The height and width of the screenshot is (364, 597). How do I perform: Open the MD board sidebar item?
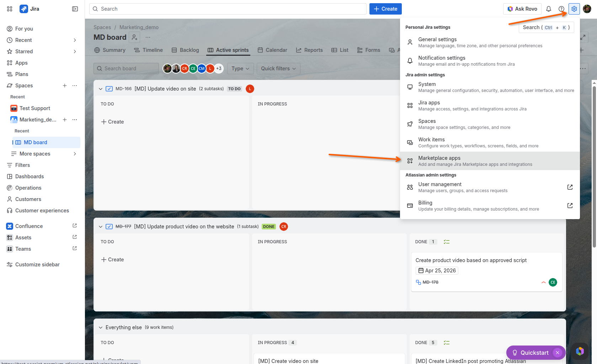[x=46, y=142]
